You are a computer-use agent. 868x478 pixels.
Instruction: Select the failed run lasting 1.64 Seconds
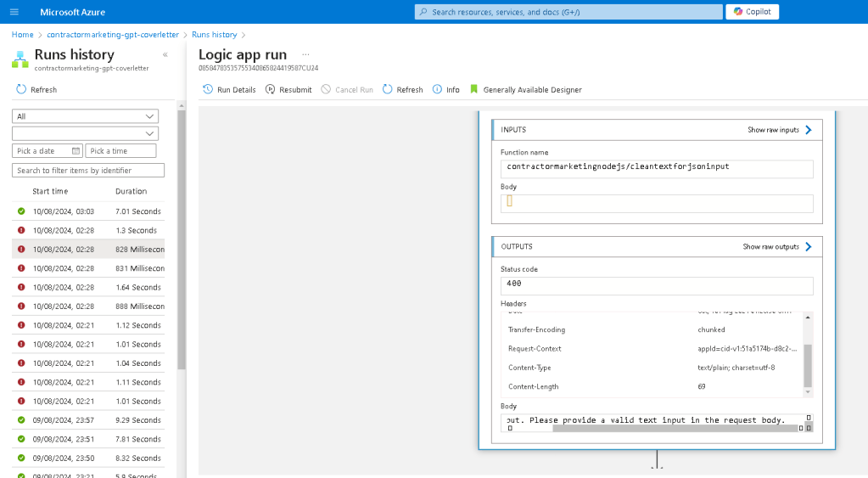click(x=88, y=287)
